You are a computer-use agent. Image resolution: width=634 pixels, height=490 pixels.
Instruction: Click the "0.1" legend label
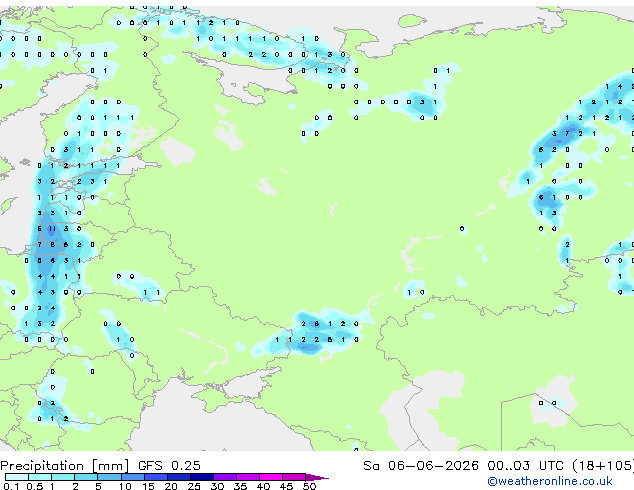tap(11, 486)
